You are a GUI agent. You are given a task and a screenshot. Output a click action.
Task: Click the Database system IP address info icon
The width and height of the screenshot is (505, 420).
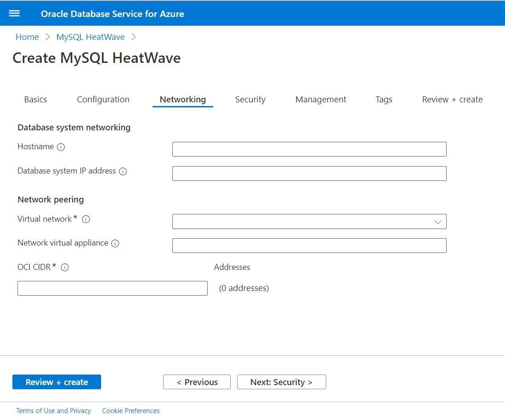[x=123, y=172]
